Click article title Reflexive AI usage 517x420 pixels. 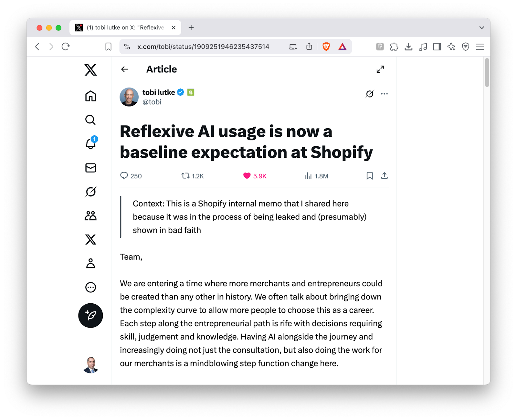(x=246, y=142)
